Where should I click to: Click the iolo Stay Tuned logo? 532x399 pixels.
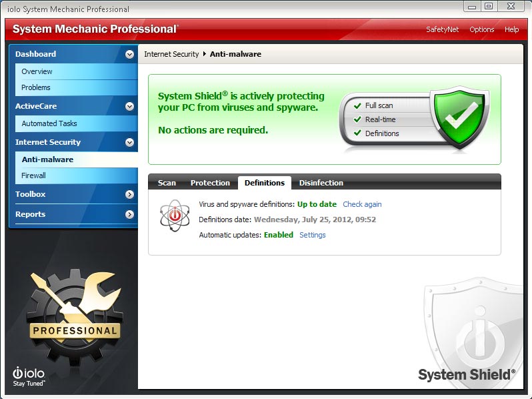coord(29,377)
